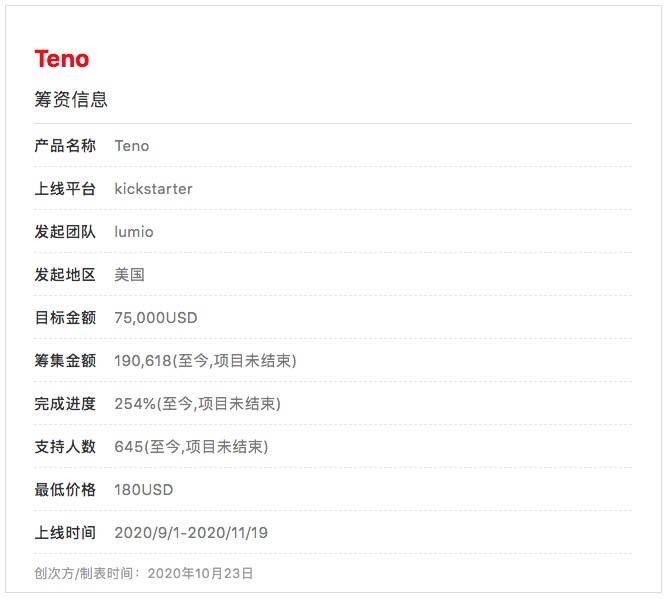Click the 支持人数 label

pos(65,446)
